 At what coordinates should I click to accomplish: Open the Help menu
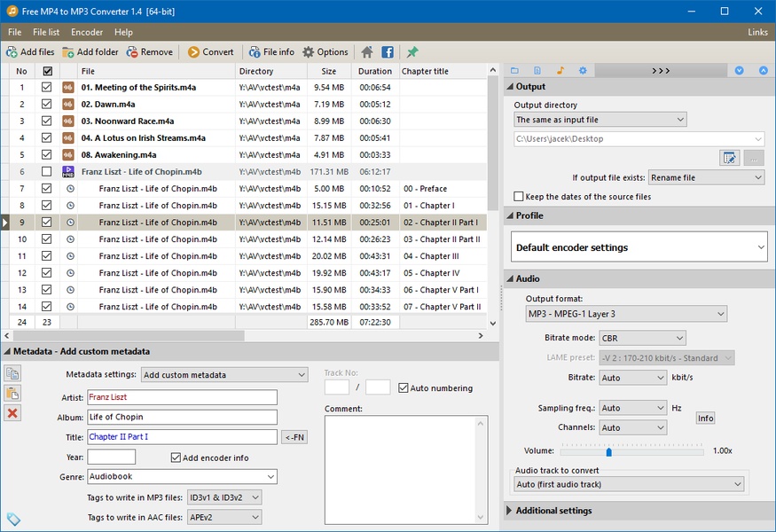pyautogui.click(x=124, y=32)
